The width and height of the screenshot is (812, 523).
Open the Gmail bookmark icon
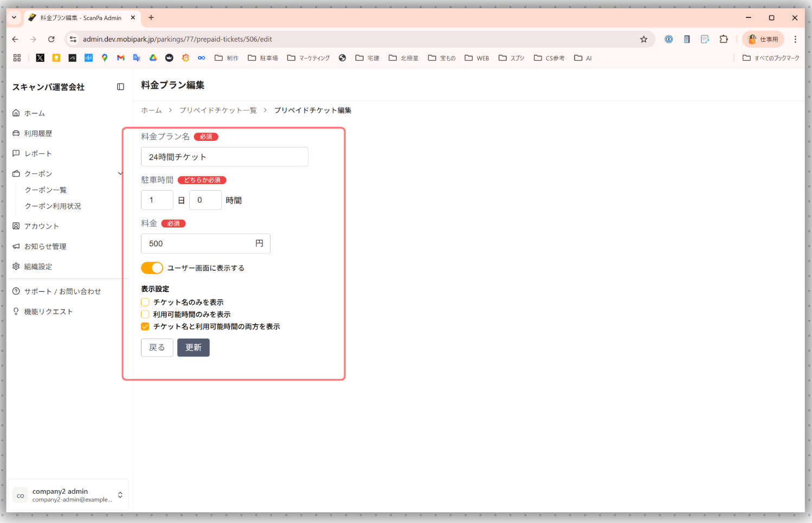point(121,58)
